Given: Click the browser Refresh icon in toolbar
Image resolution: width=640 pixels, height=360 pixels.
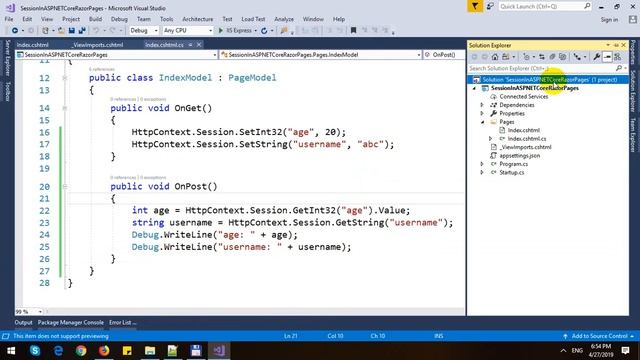Looking at the screenshot, I should click(x=264, y=31).
